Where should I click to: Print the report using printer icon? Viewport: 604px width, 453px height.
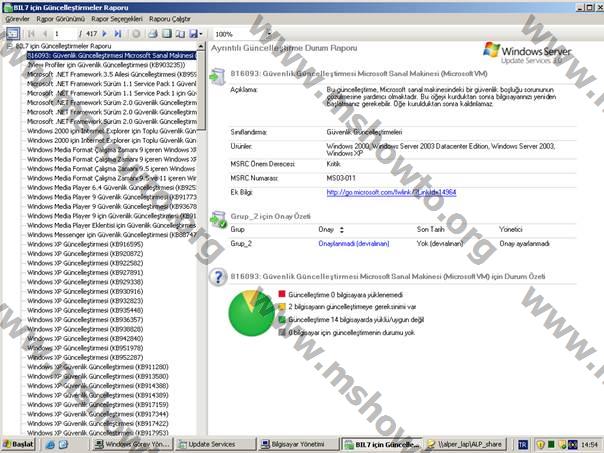(153, 34)
